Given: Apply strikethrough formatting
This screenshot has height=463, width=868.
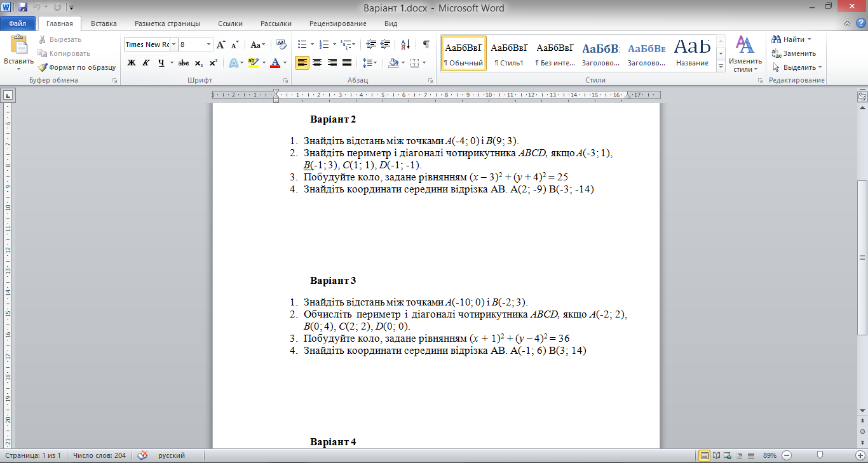Looking at the screenshot, I should [x=184, y=63].
